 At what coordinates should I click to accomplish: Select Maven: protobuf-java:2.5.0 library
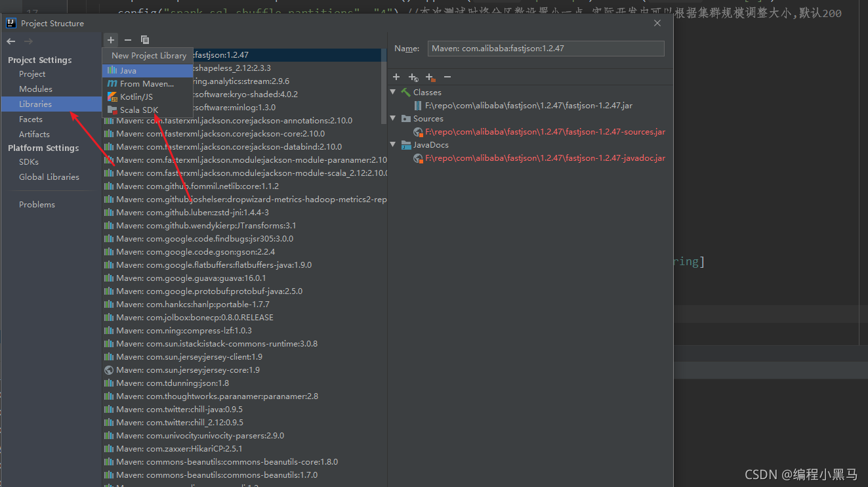tap(209, 291)
